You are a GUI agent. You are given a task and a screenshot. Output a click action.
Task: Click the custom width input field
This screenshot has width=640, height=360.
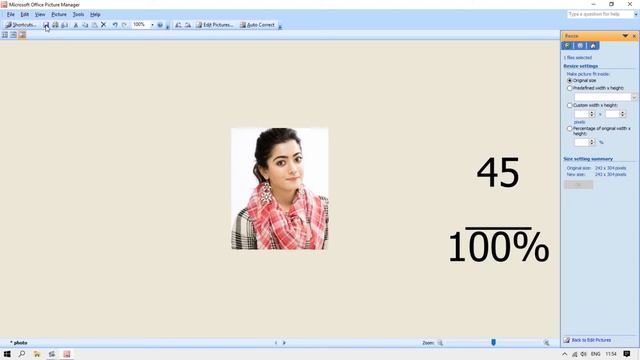[x=582, y=114]
